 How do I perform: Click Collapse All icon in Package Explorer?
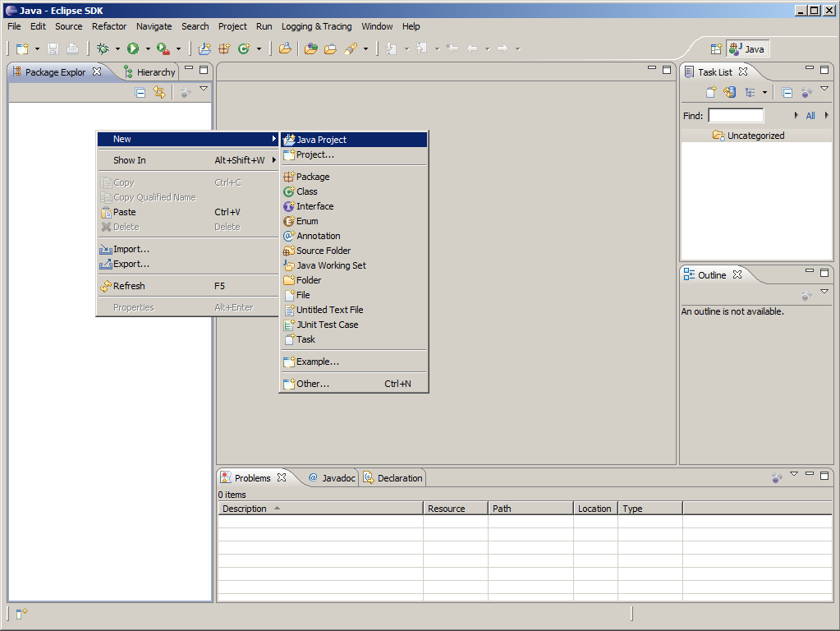pos(140,93)
